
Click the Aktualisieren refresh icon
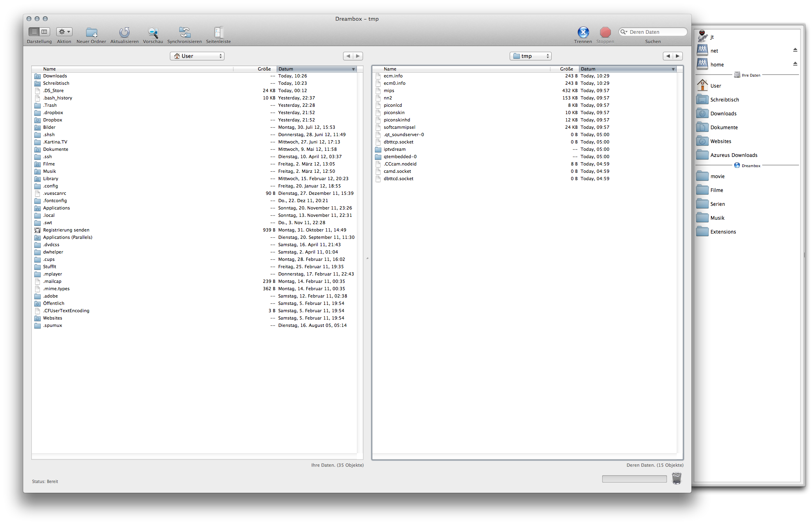[124, 32]
